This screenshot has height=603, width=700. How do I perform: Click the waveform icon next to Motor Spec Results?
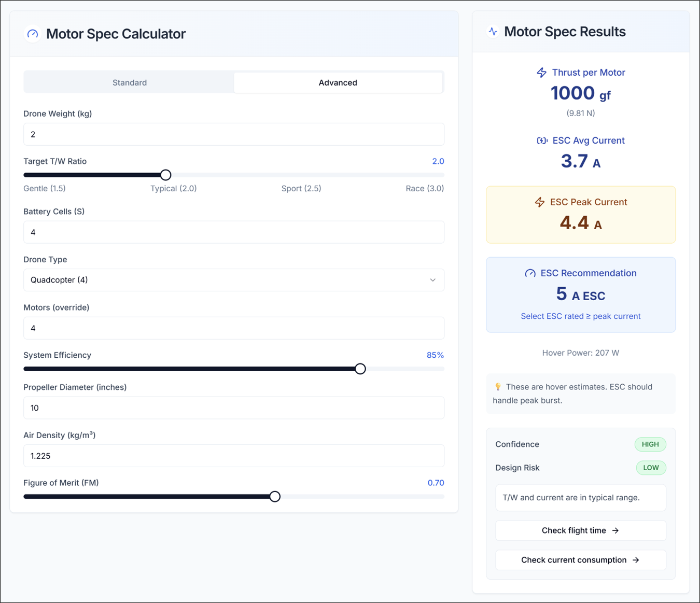(492, 31)
